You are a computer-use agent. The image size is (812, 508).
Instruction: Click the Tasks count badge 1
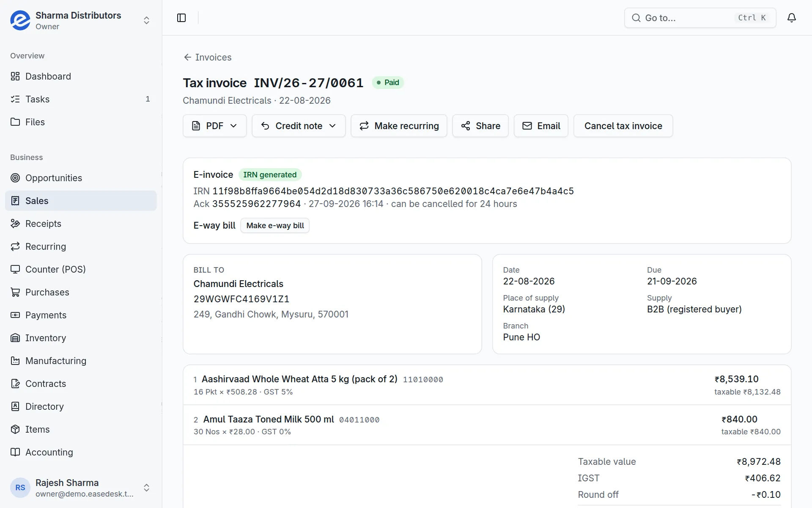point(148,99)
